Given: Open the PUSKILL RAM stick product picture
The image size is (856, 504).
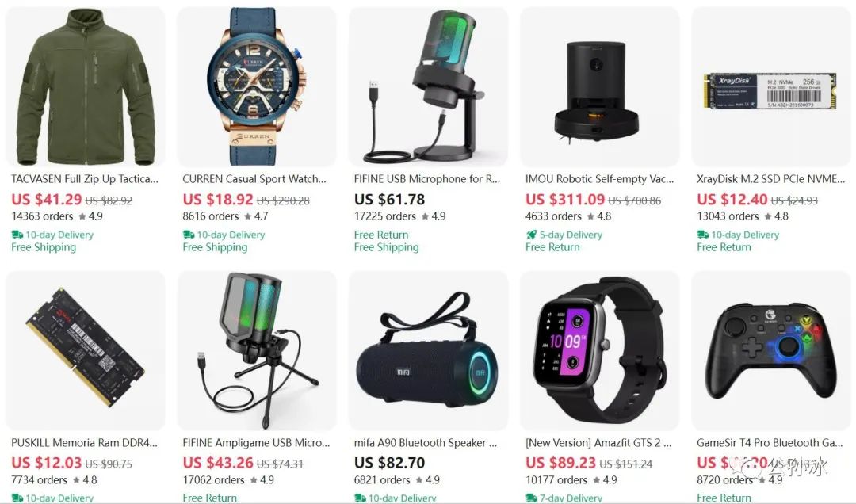Looking at the screenshot, I should coord(85,350).
